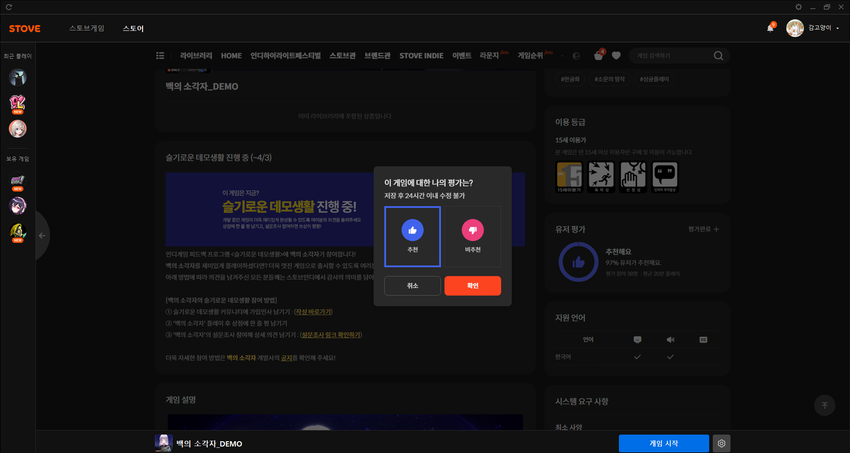Open the shopping cart icon
This screenshot has width=850, height=453.
[x=598, y=55]
